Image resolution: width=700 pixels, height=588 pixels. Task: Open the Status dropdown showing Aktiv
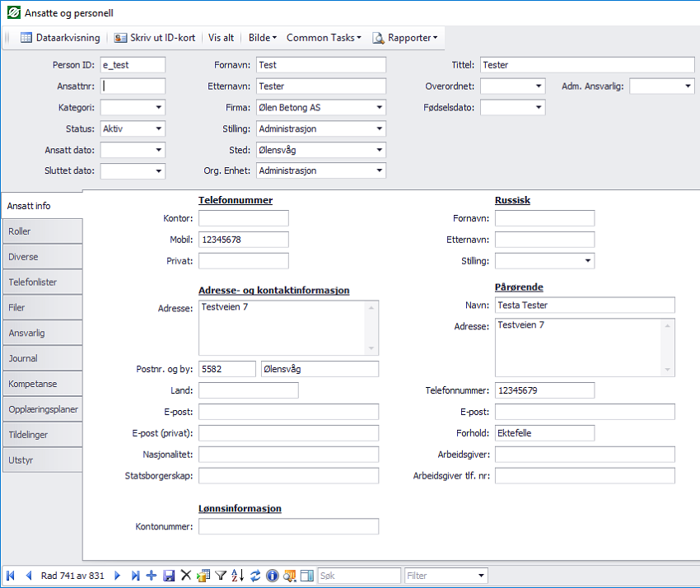158,128
